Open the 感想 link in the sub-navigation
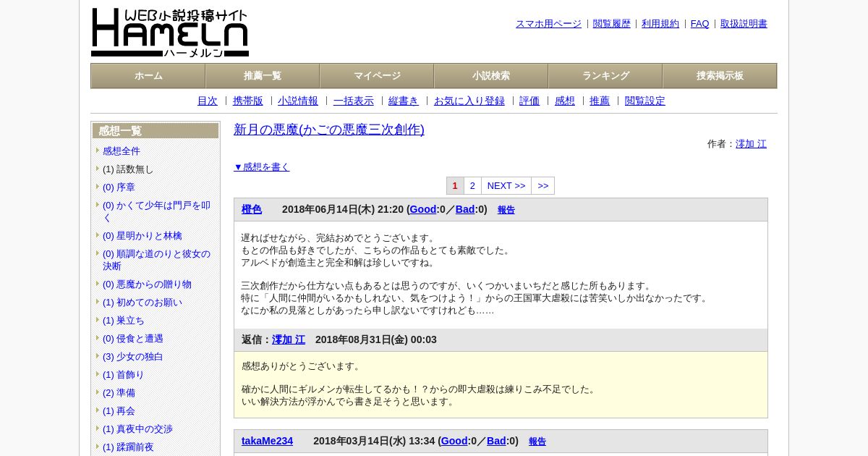 (x=565, y=101)
